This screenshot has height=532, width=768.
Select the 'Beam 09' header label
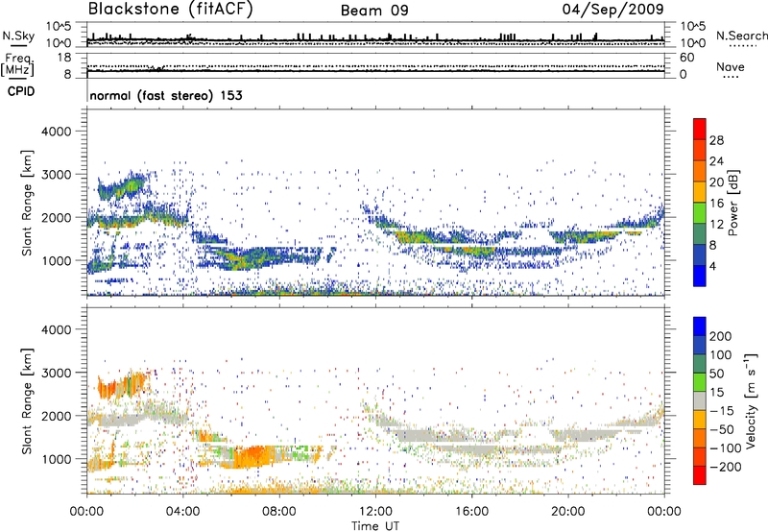tap(374, 11)
